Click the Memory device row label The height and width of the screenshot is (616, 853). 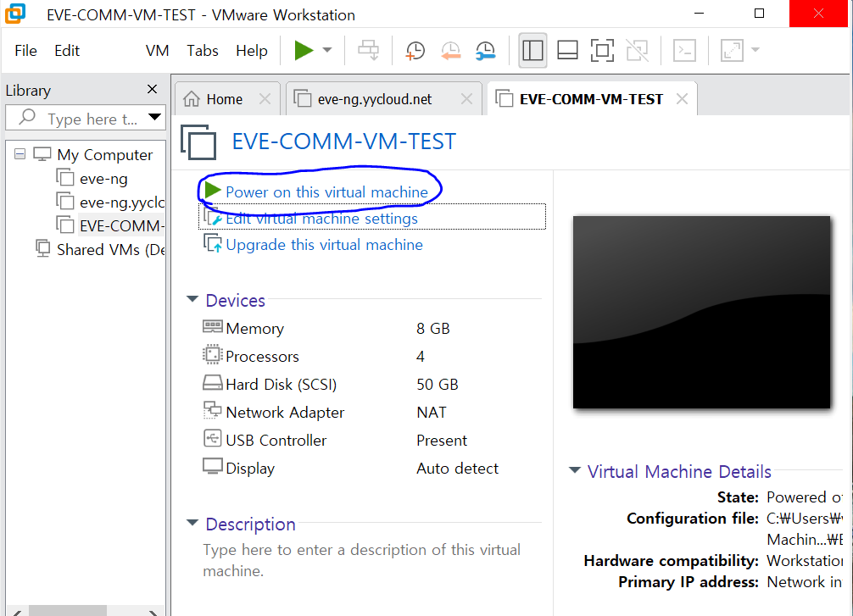[254, 329]
